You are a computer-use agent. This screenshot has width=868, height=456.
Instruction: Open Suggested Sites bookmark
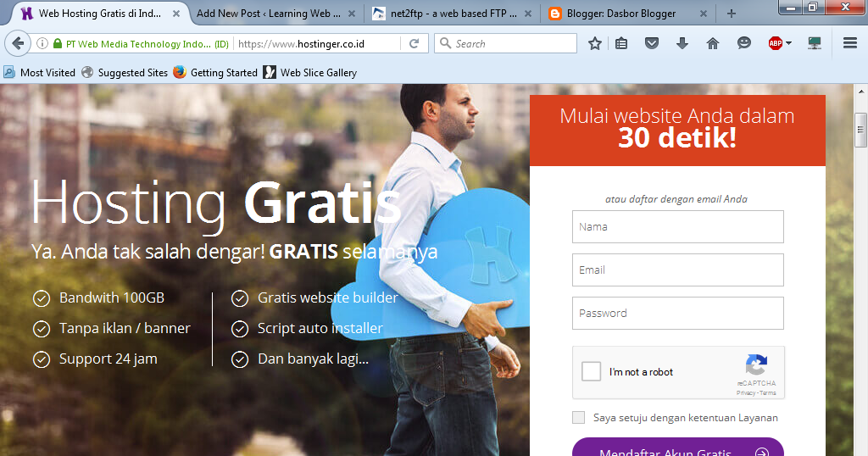point(125,73)
